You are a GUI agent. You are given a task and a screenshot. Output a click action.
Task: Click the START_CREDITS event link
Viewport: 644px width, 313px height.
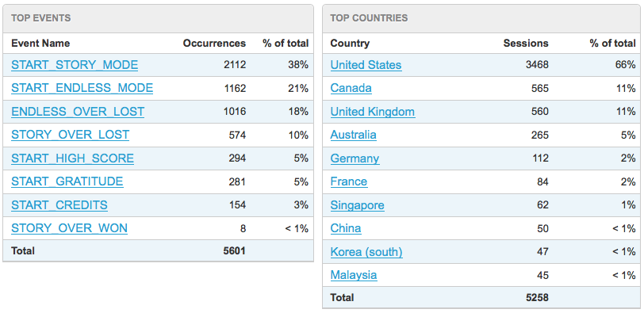pyautogui.click(x=59, y=205)
